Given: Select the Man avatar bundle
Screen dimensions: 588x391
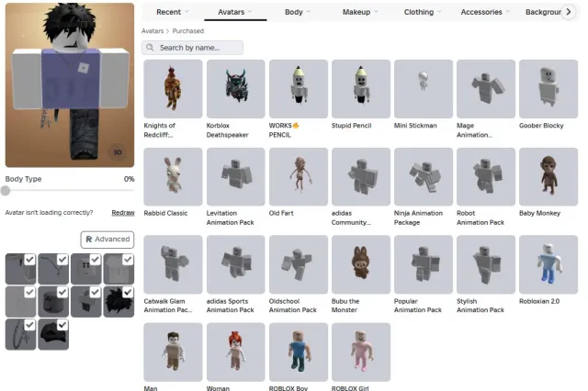Looking at the screenshot, I should point(173,352).
